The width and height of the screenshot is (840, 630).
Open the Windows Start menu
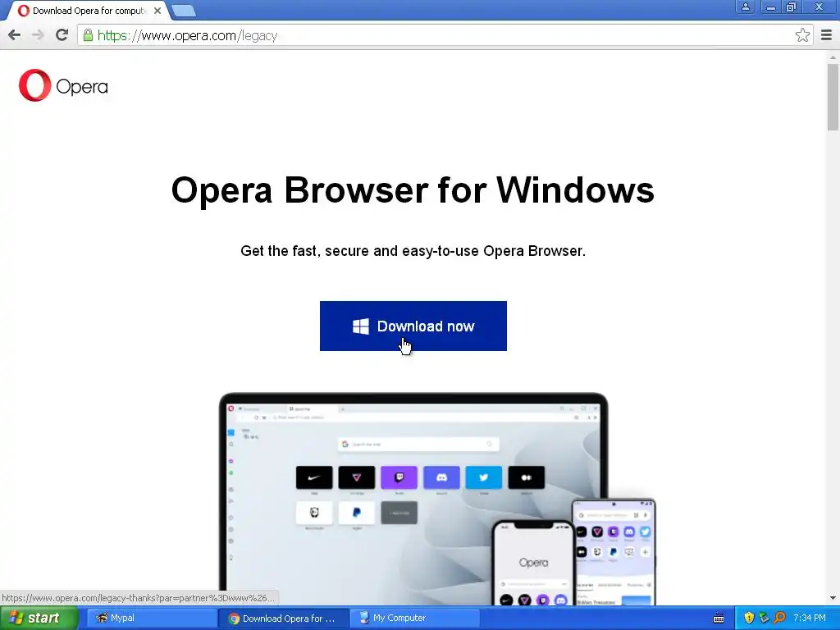(x=39, y=618)
